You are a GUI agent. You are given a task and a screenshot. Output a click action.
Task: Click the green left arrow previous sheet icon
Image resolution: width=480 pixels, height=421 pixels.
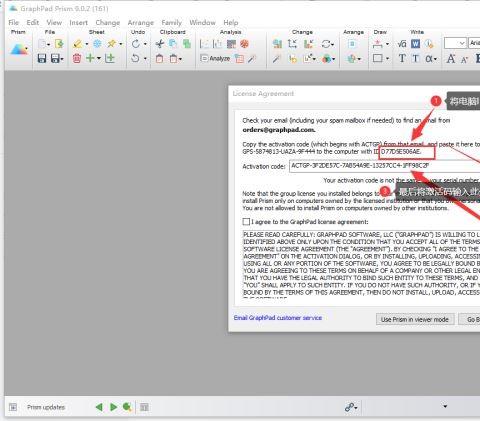99,407
